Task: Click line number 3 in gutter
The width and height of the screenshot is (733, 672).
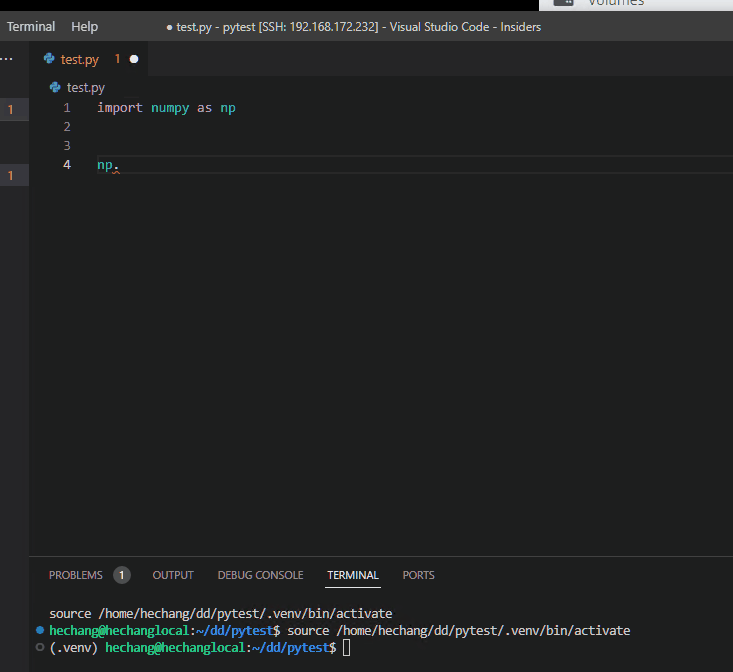Action: pos(67,146)
